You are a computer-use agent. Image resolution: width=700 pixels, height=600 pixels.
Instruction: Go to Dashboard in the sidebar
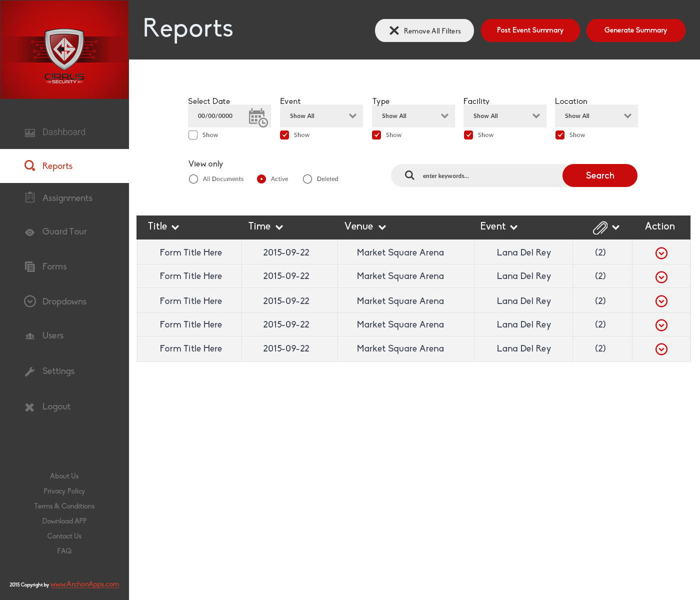(64, 132)
